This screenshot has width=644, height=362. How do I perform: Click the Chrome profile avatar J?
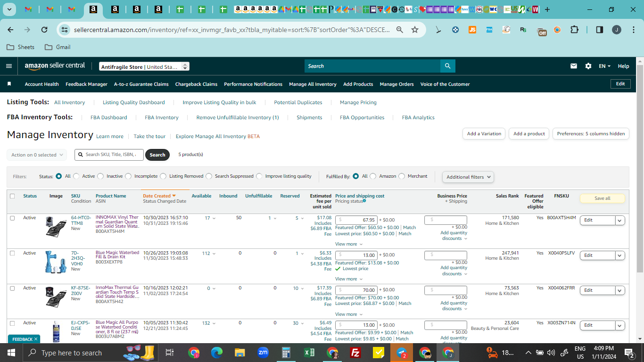point(617,30)
